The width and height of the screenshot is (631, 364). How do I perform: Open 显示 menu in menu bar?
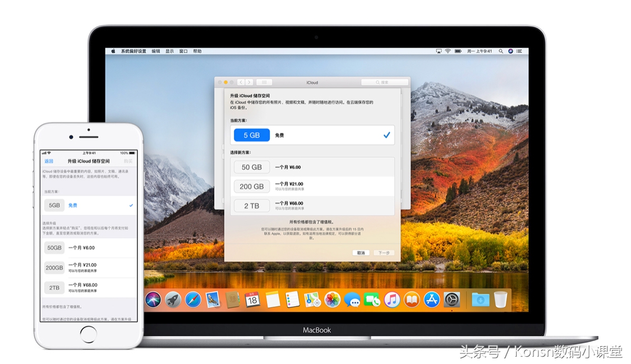point(170,51)
